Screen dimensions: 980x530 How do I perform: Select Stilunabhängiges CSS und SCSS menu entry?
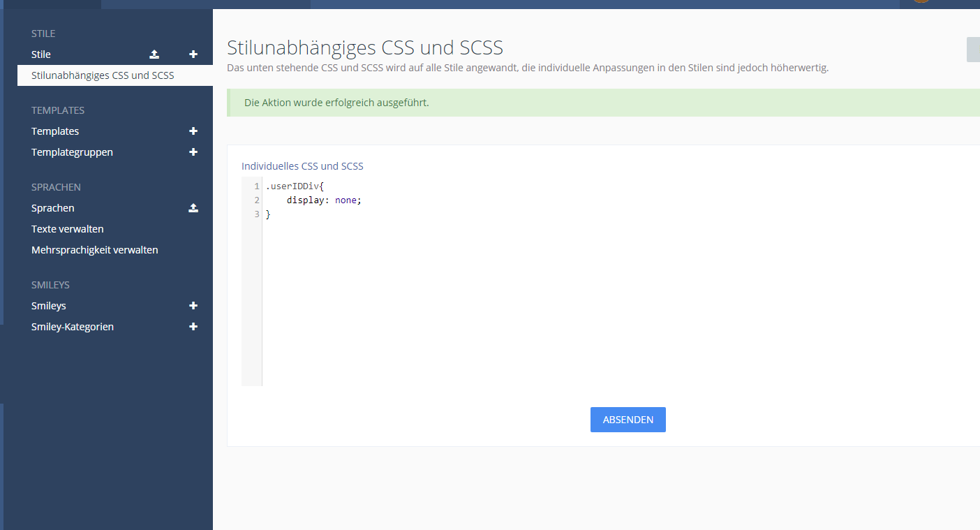(103, 75)
